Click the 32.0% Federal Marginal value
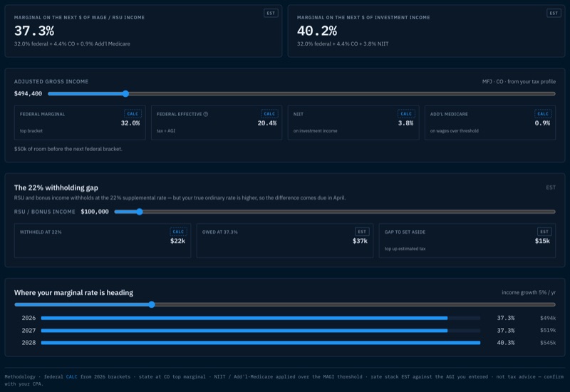This screenshot has width=570, height=392. point(130,123)
